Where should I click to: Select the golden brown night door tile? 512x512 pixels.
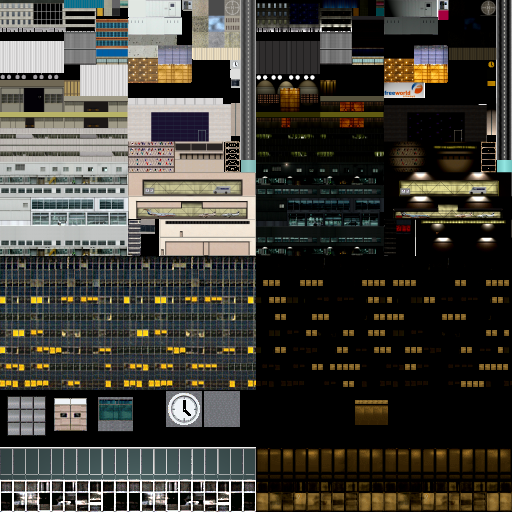371,412
